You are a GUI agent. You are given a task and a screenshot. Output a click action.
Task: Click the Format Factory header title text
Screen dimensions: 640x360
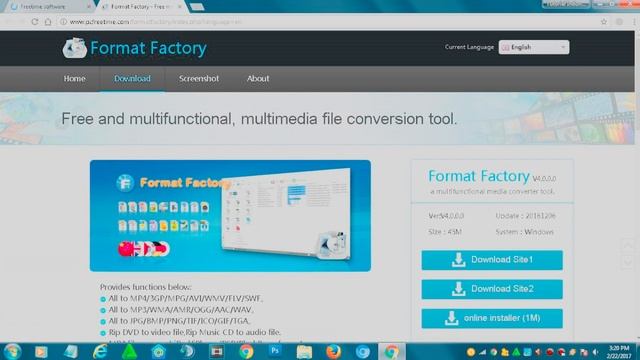[148, 48]
